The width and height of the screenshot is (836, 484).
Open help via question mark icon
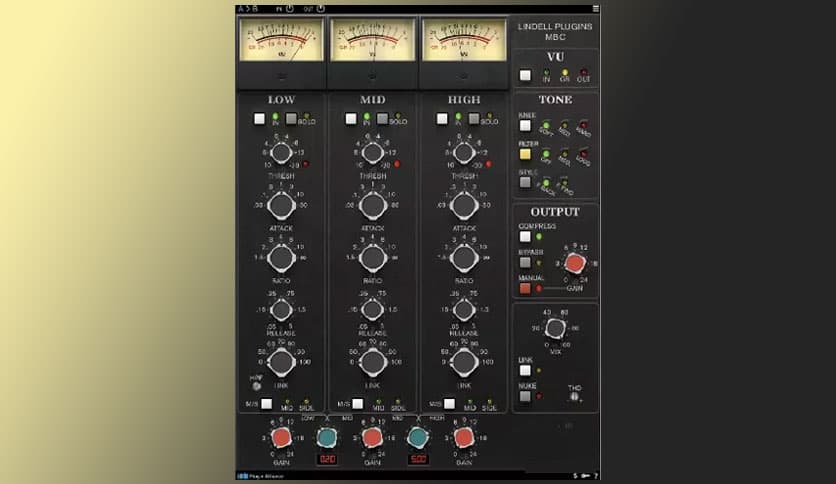pos(596,476)
